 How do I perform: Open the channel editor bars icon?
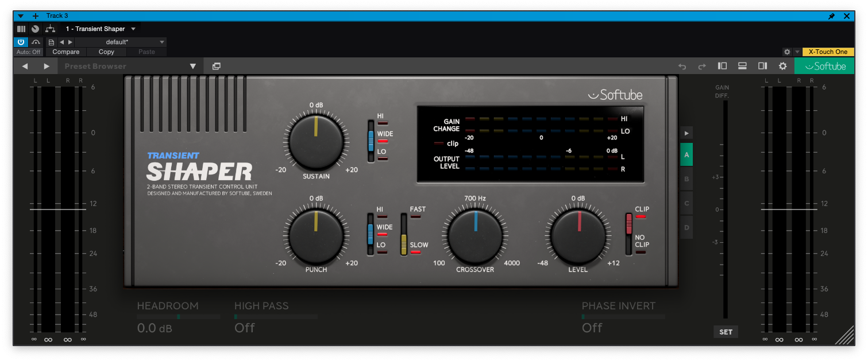coord(21,29)
